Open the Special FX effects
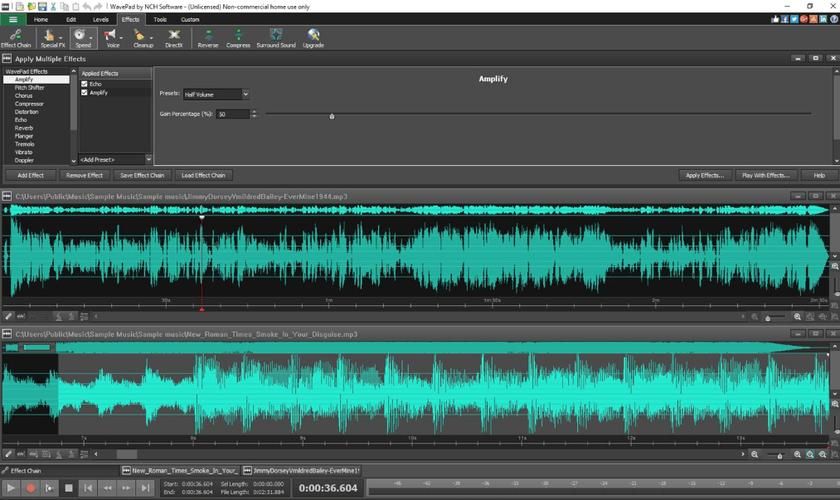This screenshot has height=500, width=840. 50,39
